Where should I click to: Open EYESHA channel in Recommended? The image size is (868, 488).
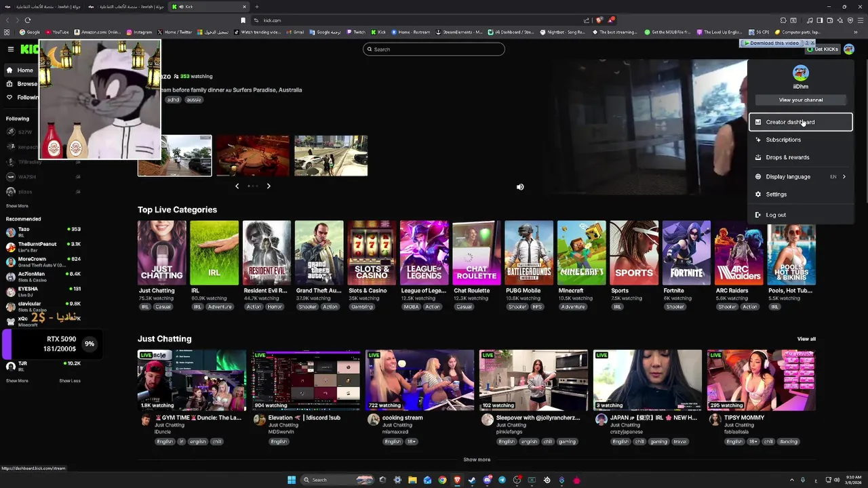[x=43, y=291]
